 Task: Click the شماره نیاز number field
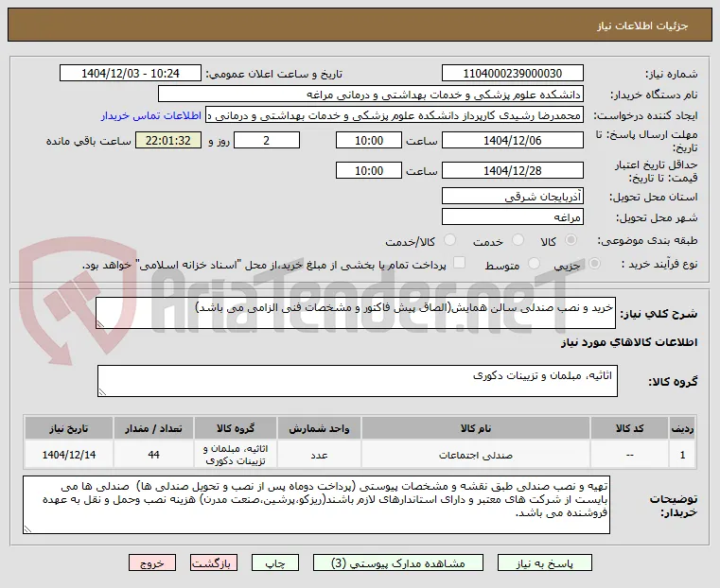coord(513,74)
